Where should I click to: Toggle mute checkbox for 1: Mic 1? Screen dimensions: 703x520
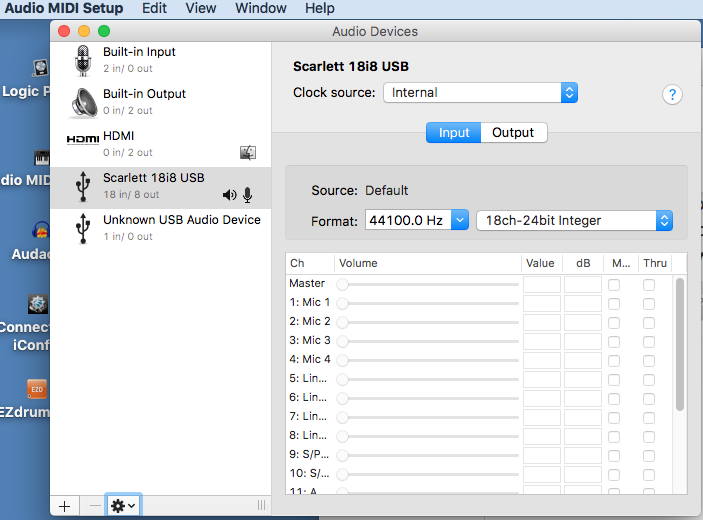614,304
